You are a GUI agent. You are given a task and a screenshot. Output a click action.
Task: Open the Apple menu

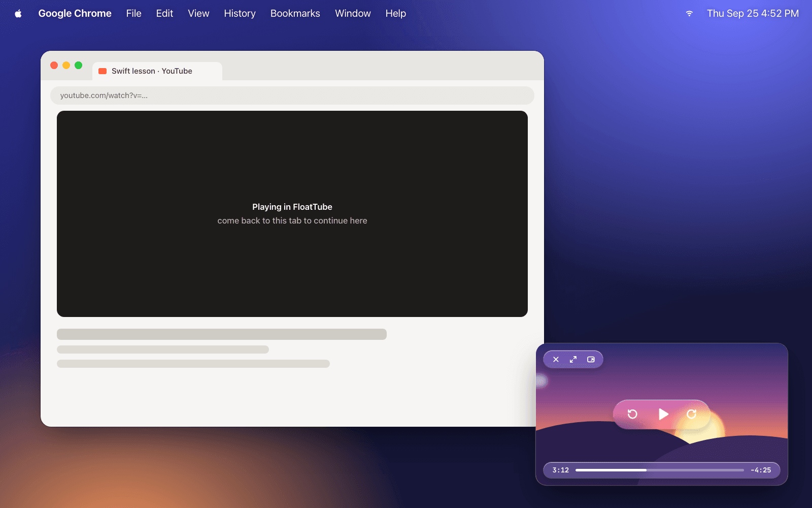(x=18, y=14)
